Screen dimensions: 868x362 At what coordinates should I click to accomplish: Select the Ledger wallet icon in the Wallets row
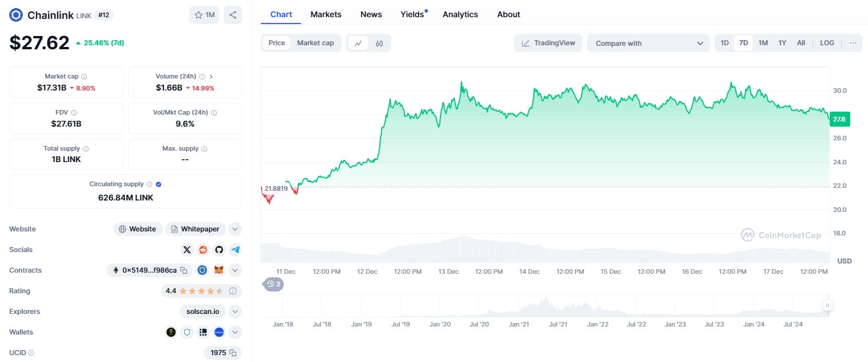(x=203, y=332)
